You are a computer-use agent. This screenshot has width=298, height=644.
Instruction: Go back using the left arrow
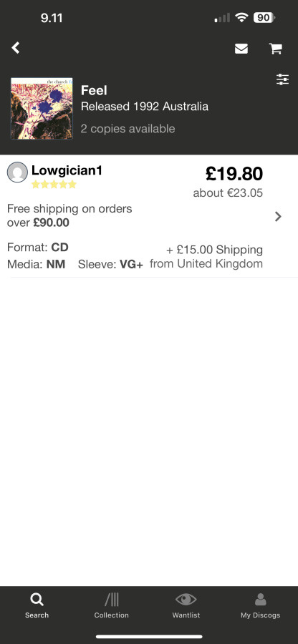tap(16, 48)
